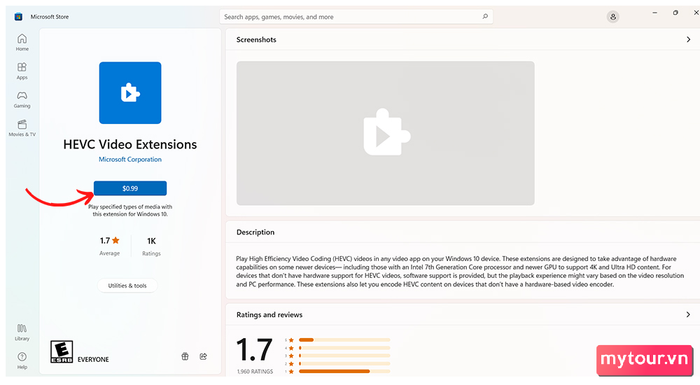Minimize the Microsoft Store window
This screenshot has width=700, height=385.
(x=654, y=13)
